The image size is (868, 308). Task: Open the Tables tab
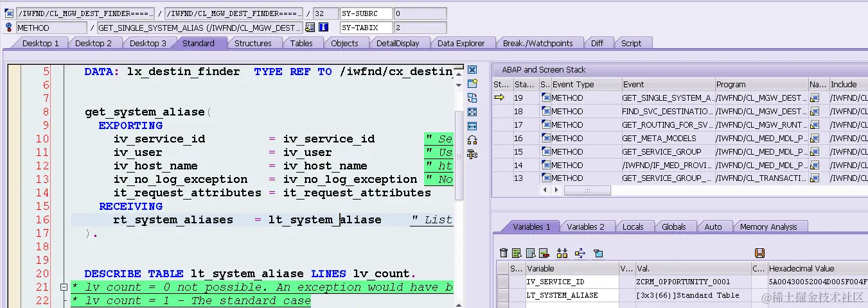point(301,43)
